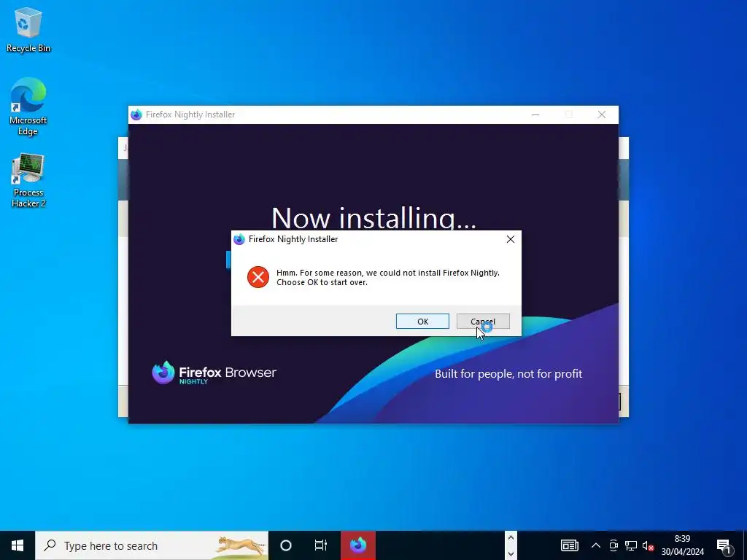
Task: Open the Recycle Bin desktop icon
Action: tap(28, 30)
